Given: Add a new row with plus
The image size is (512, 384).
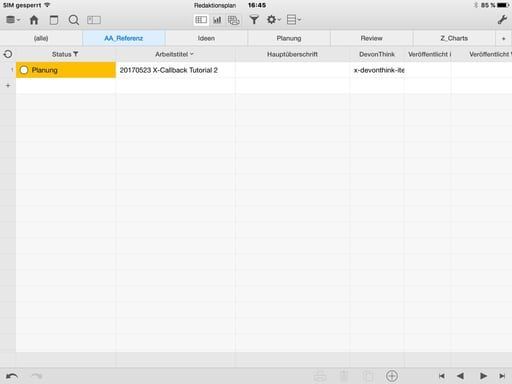Looking at the screenshot, I should click(x=8, y=86).
